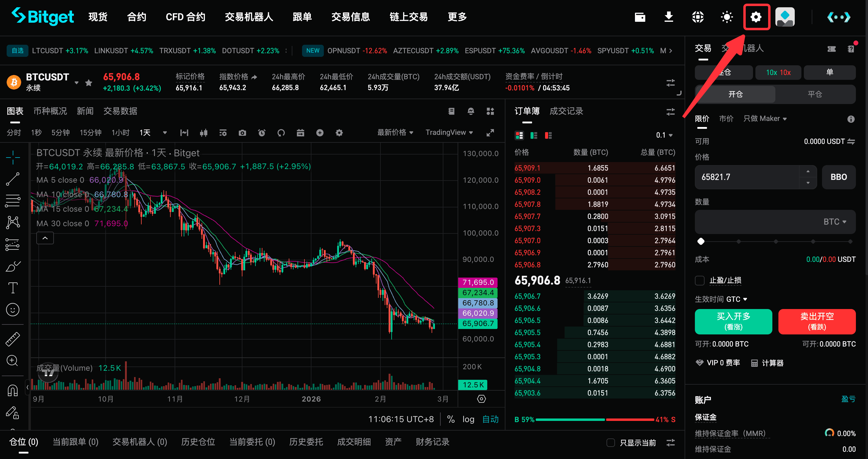868x459 pixels.
Task: Expand chart to fullscreen view
Action: pyautogui.click(x=490, y=132)
